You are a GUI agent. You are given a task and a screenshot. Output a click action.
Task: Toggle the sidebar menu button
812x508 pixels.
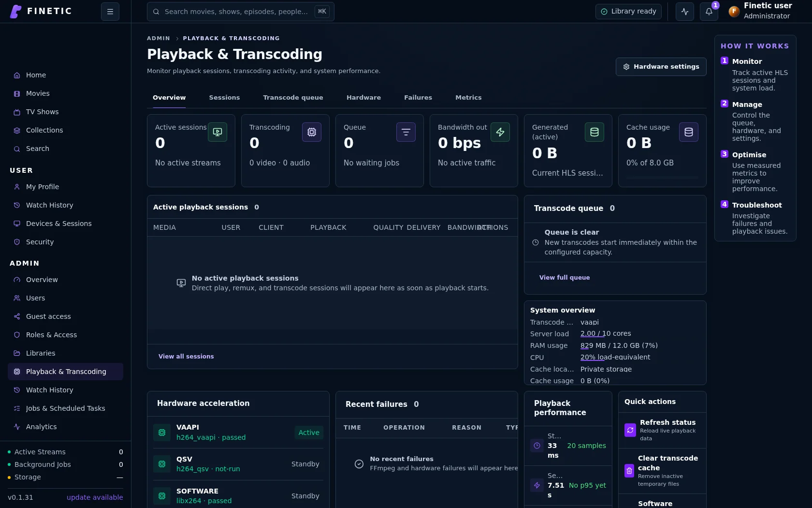click(110, 12)
